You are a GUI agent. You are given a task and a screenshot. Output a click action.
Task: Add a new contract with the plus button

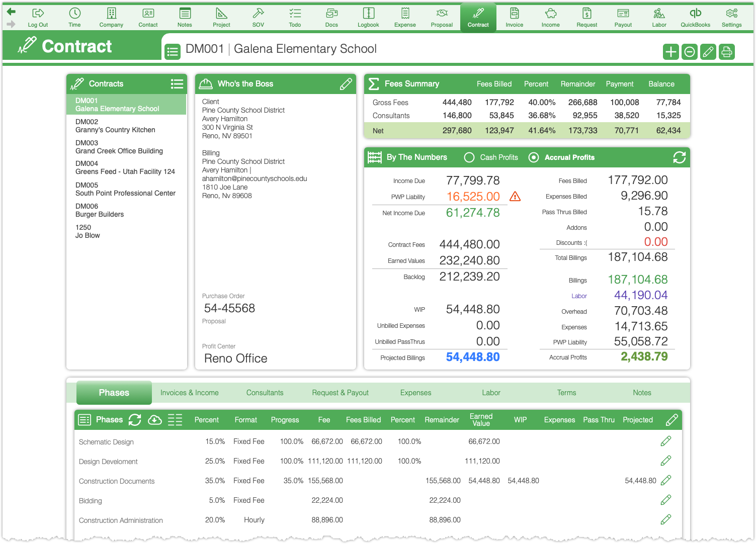point(670,51)
